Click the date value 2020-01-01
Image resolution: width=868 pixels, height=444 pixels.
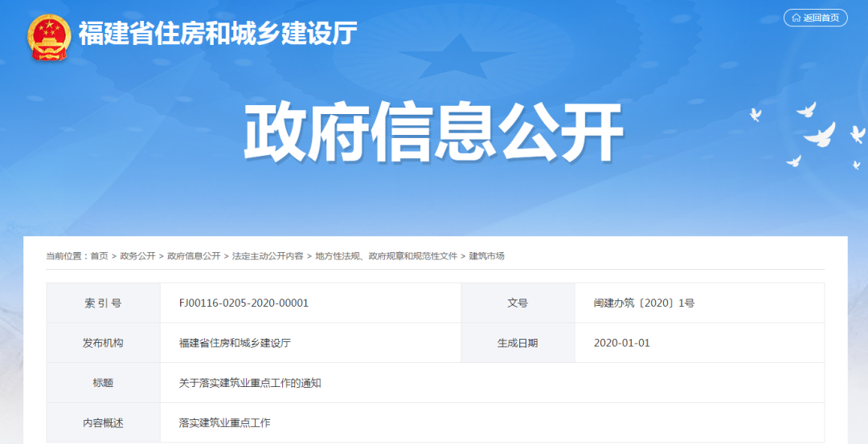[621, 343]
